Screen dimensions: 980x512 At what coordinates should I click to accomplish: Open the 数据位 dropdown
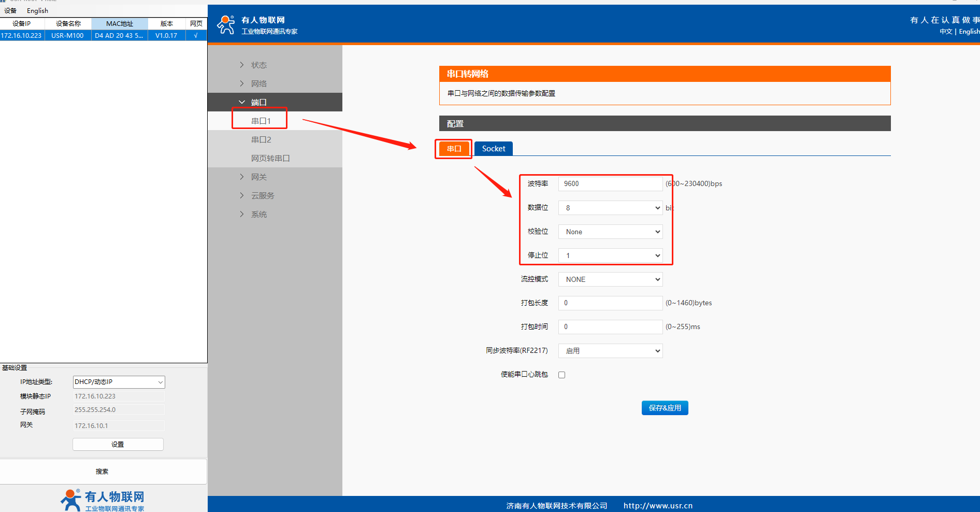point(610,208)
